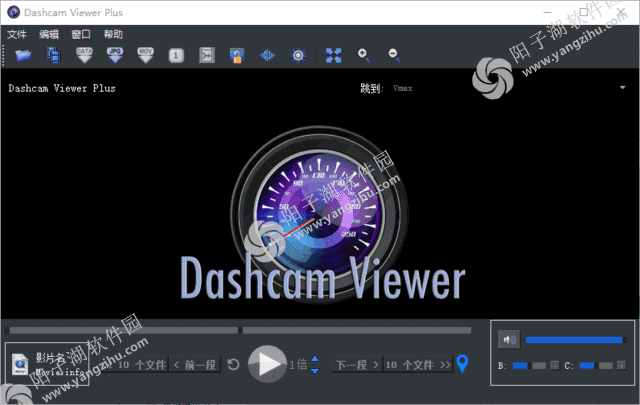
Task: Click the blue volume slider
Action: 576,340
